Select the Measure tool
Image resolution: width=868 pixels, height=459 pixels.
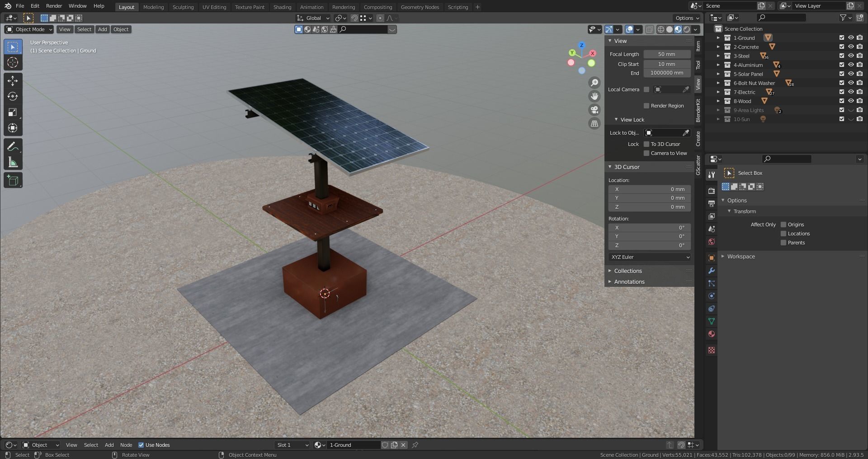13,163
